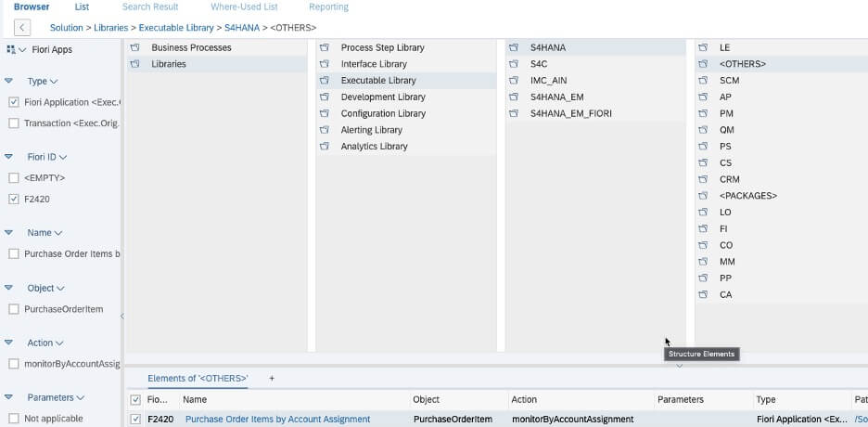Switch to the Browser tab
868x427 pixels.
[x=32, y=7]
